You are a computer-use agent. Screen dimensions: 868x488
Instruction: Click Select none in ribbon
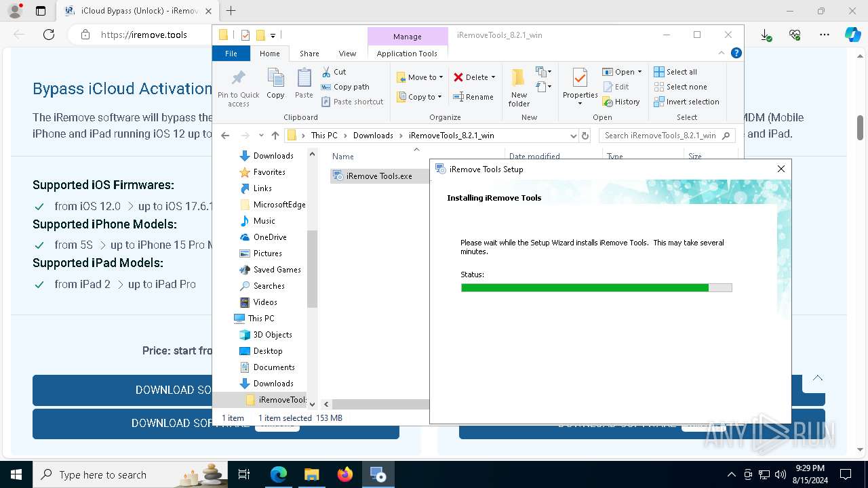pos(680,87)
